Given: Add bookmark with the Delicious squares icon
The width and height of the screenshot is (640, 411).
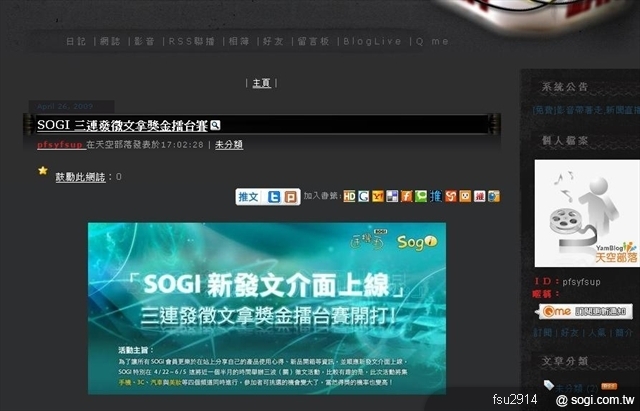Looking at the screenshot, I should click(x=392, y=196).
